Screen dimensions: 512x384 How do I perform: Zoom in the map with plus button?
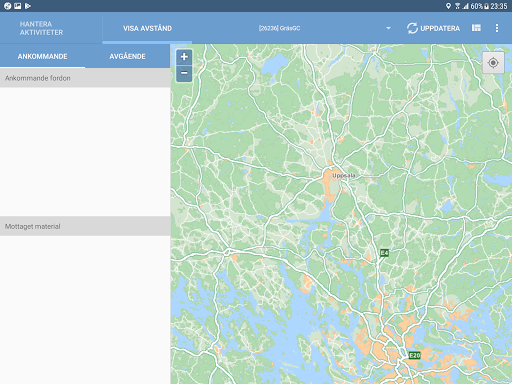[184, 57]
